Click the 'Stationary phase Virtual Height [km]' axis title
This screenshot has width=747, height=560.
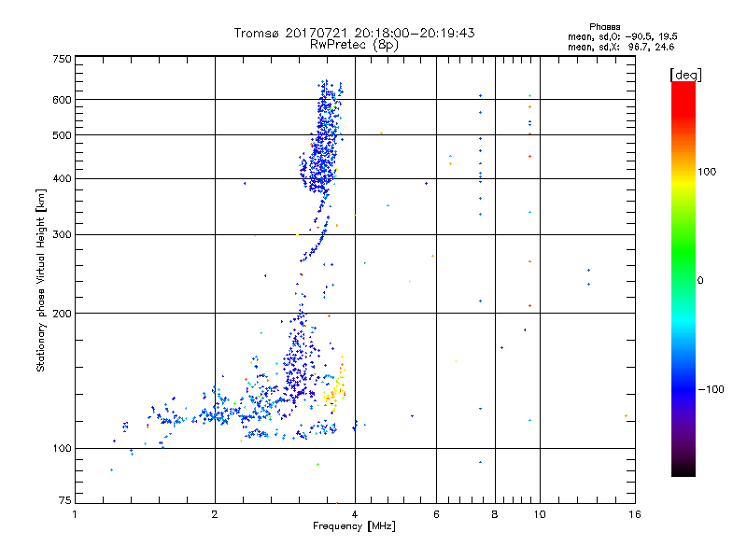(41, 281)
